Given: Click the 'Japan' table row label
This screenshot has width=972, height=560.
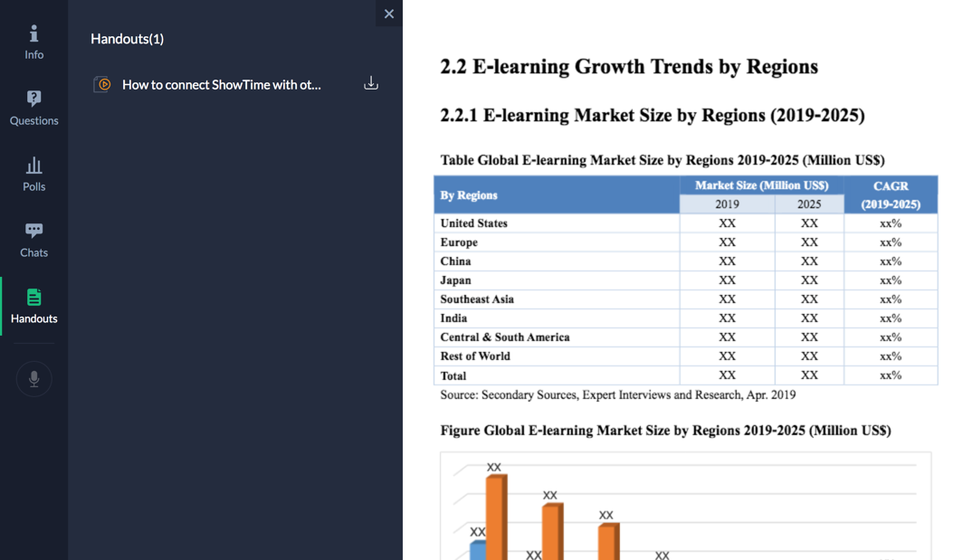Looking at the screenshot, I should click(x=455, y=280).
